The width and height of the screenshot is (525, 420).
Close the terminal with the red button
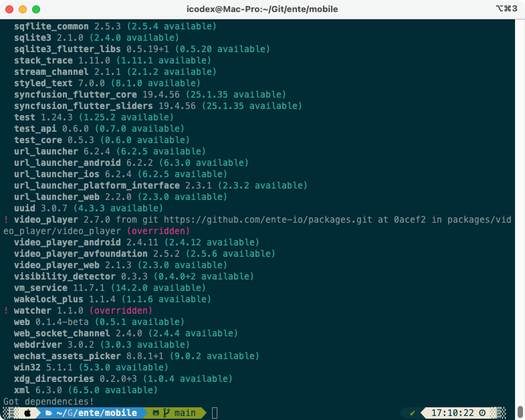pos(10,9)
